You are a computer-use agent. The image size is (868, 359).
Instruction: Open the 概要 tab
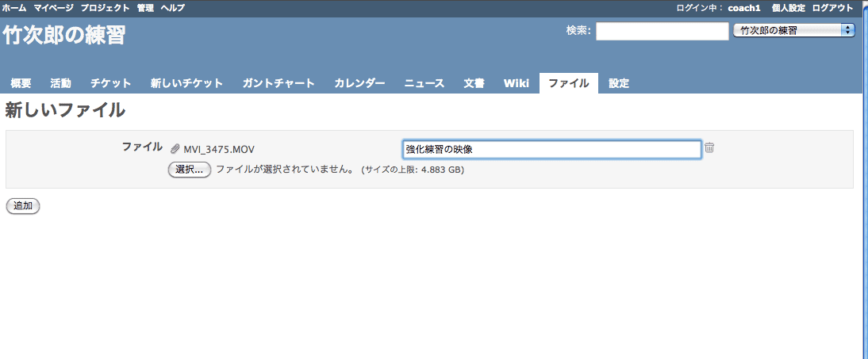(21, 83)
